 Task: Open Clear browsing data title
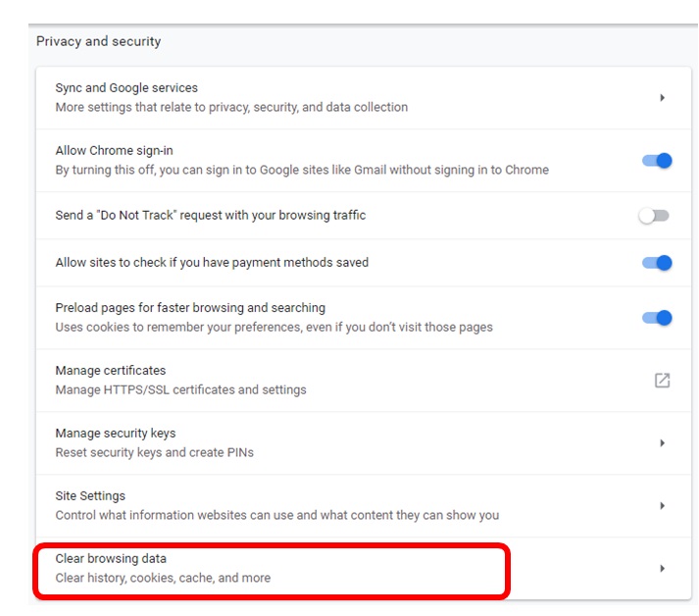[x=111, y=559]
